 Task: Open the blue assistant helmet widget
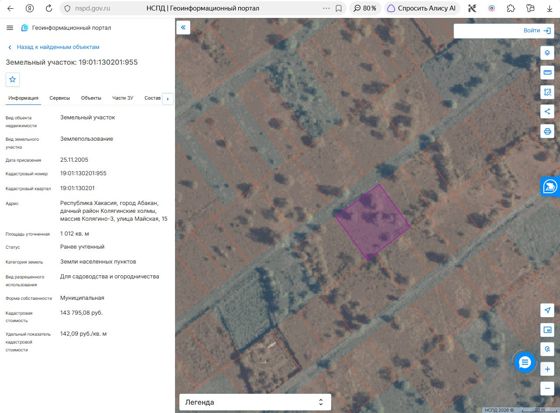coord(550,186)
